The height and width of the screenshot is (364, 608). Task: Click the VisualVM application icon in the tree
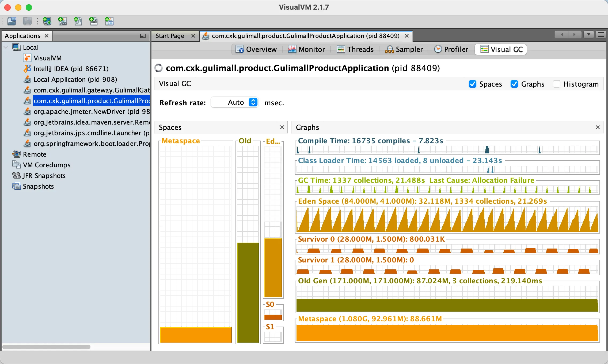click(x=27, y=58)
